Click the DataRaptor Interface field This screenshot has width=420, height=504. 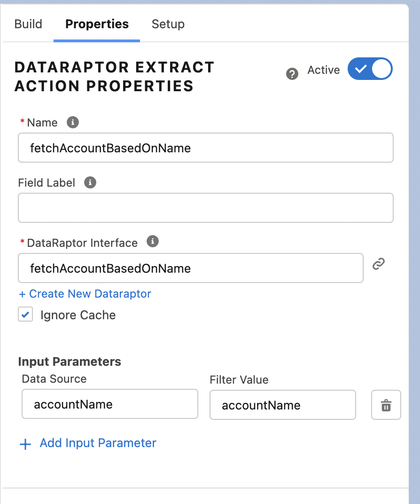(190, 268)
